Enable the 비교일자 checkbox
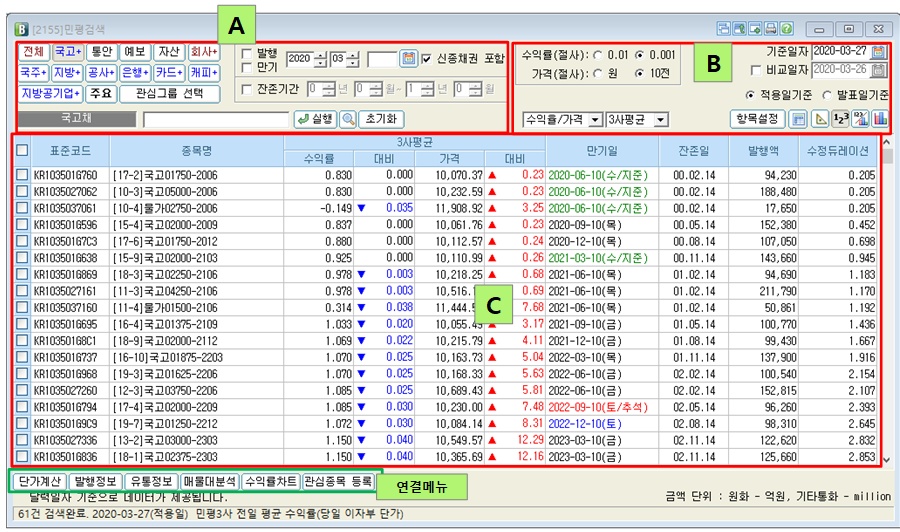The image size is (900, 532). point(756,70)
